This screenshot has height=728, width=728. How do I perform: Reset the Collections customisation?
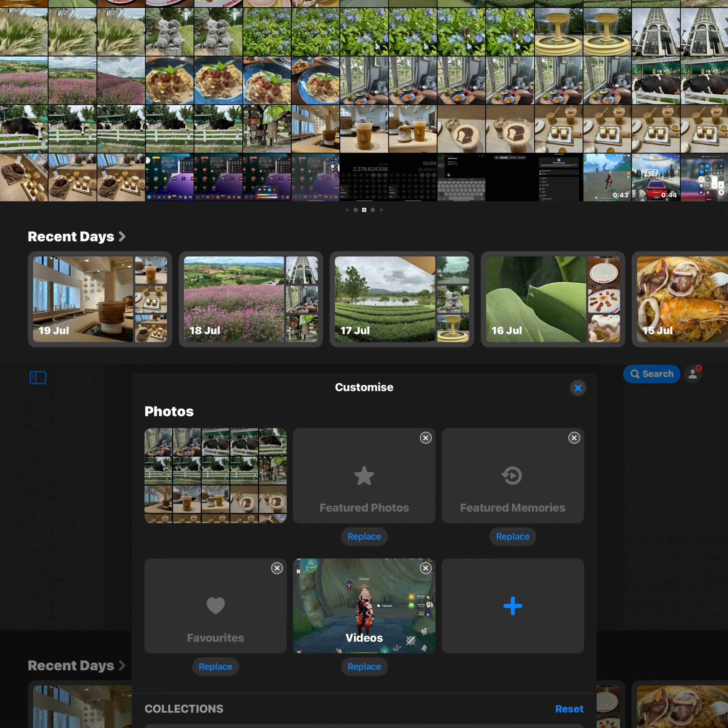coord(569,709)
